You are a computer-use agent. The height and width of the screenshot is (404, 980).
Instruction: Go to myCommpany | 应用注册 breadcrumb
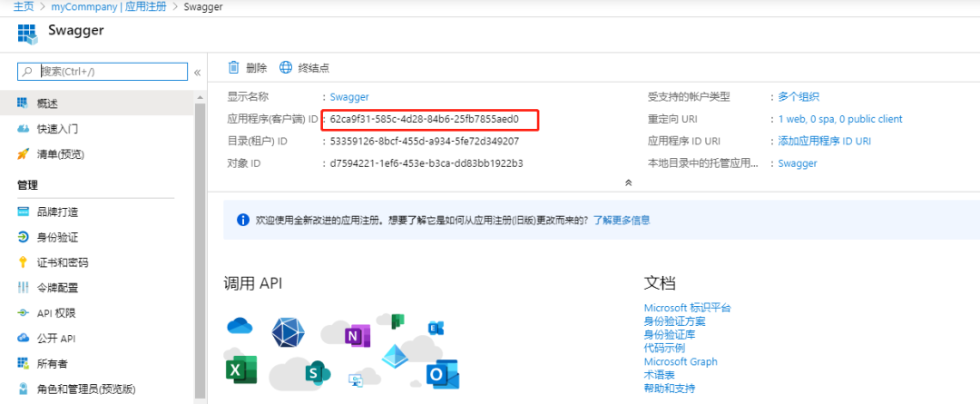point(109,7)
